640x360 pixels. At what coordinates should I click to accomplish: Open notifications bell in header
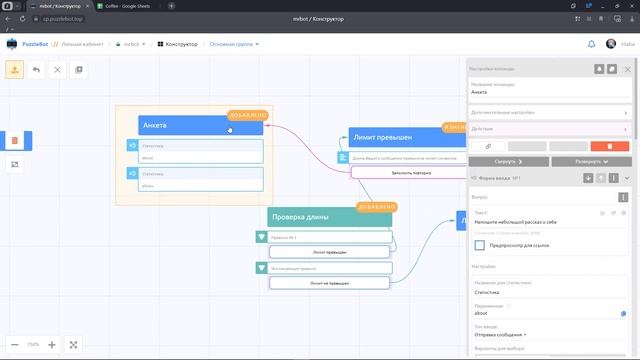(591, 44)
